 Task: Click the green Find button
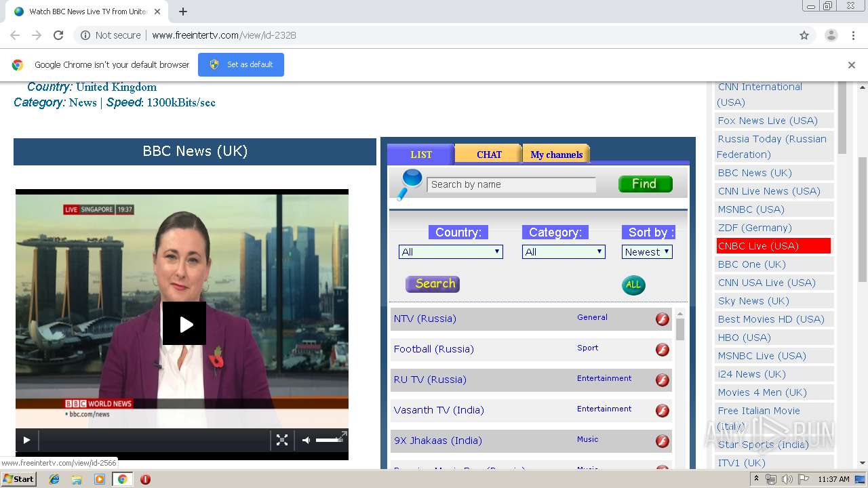click(645, 184)
